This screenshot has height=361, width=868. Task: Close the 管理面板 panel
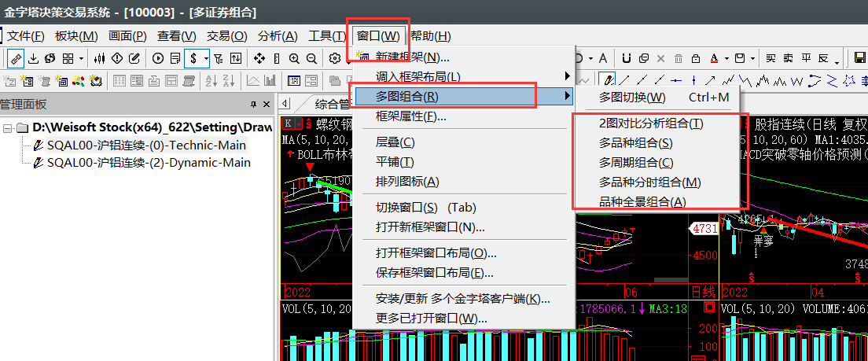267,104
